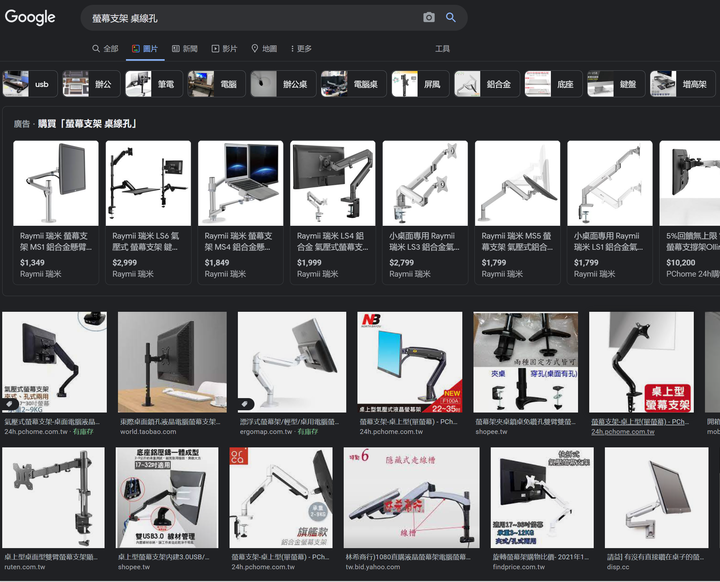Open Raymii MS5 ad product image
This screenshot has height=582, width=720.
518,183
